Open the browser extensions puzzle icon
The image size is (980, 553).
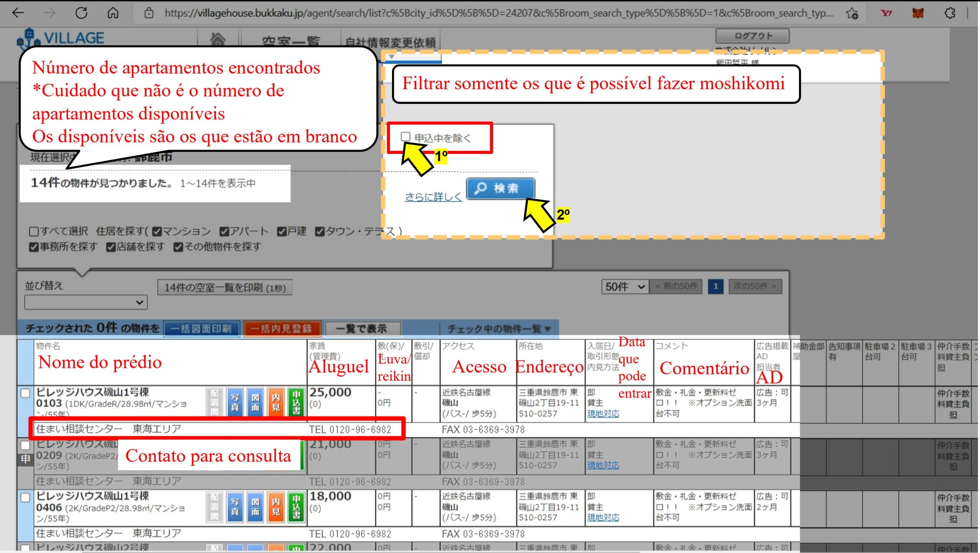click(x=950, y=13)
